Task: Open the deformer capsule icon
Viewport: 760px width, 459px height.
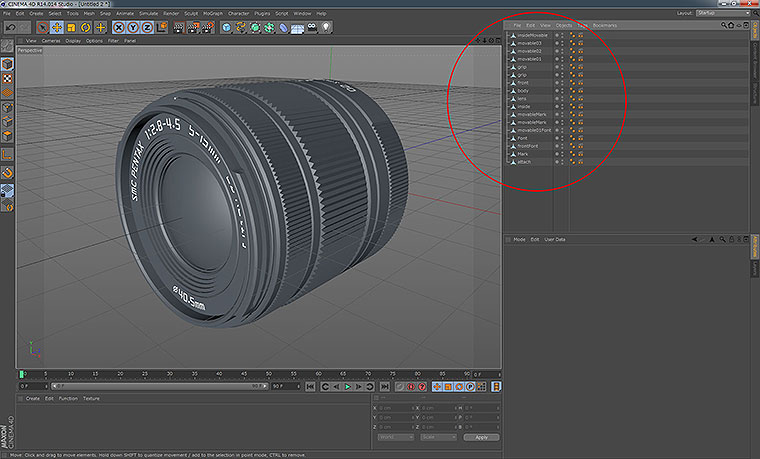Action: (284, 28)
